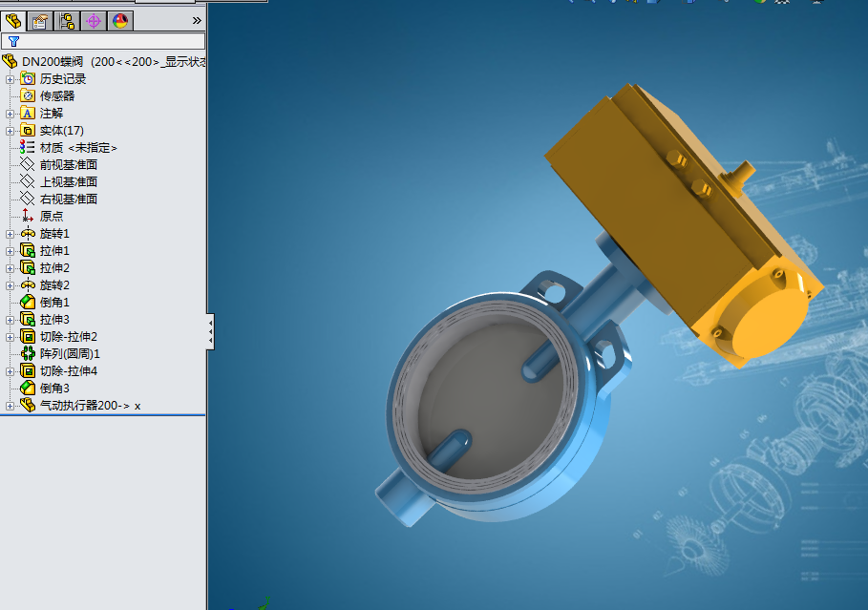The width and height of the screenshot is (868, 610).
Task: Switch to the ConfigurationManager tab
Action: pyautogui.click(x=67, y=21)
